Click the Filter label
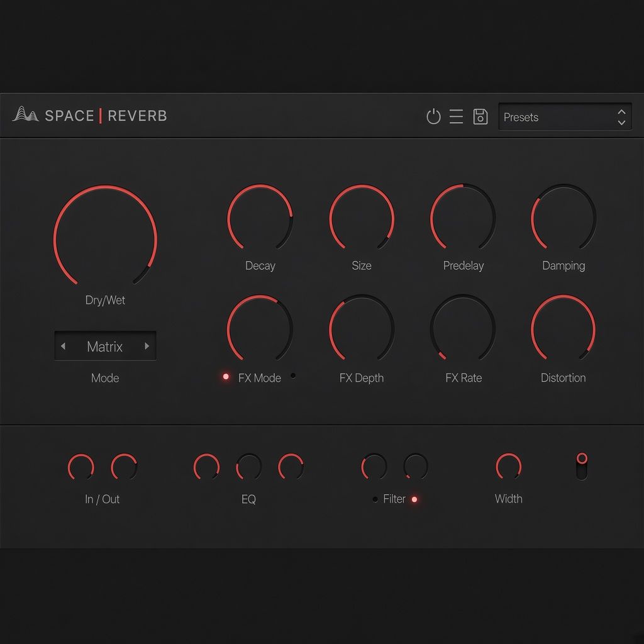Viewport: 644px width, 644px height. pyautogui.click(x=394, y=499)
